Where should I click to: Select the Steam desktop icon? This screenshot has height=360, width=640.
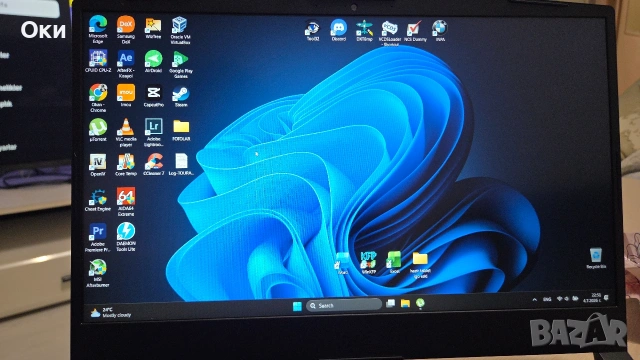coord(181,96)
